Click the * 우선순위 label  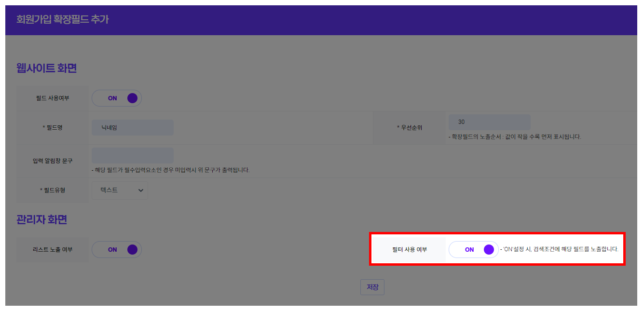[410, 128]
